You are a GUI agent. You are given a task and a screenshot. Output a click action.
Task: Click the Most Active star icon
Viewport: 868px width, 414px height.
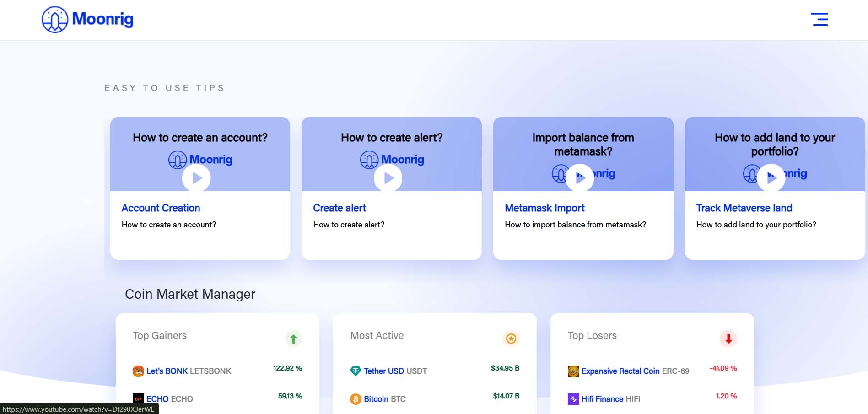tap(511, 339)
